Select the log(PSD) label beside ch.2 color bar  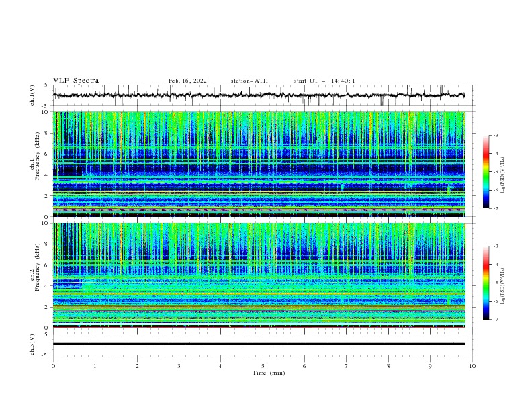(x=503, y=285)
